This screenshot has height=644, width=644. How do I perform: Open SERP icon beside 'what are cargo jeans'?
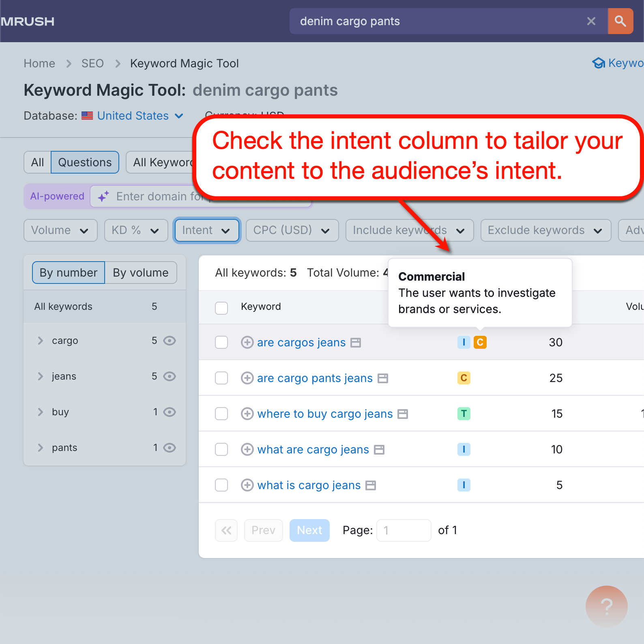379,450
